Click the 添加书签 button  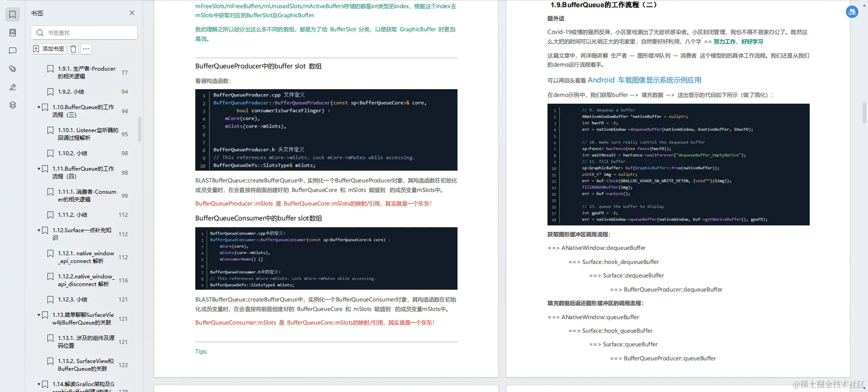[48, 48]
